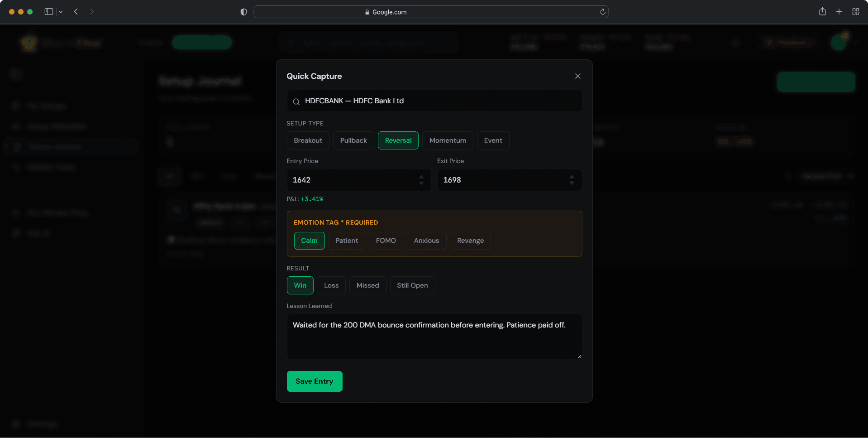Tag the emotion as Patient

pyautogui.click(x=347, y=241)
